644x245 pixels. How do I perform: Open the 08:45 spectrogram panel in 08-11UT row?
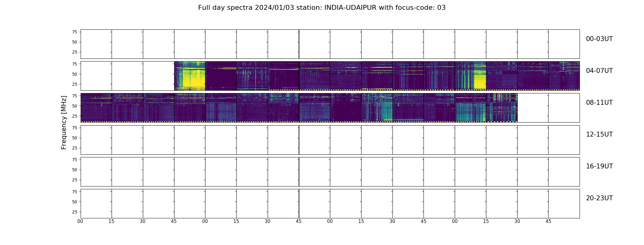click(x=190, y=108)
